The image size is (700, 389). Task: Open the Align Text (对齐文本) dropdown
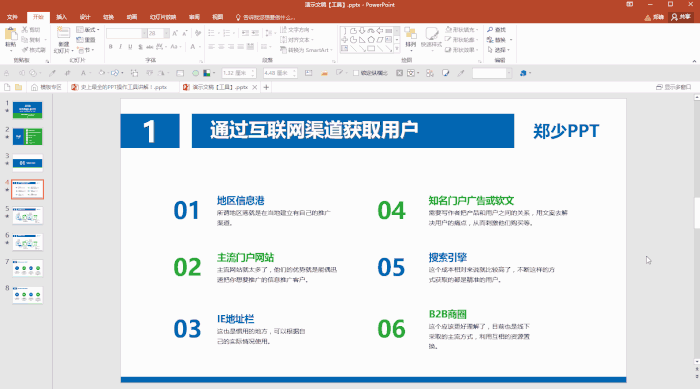[295, 40]
